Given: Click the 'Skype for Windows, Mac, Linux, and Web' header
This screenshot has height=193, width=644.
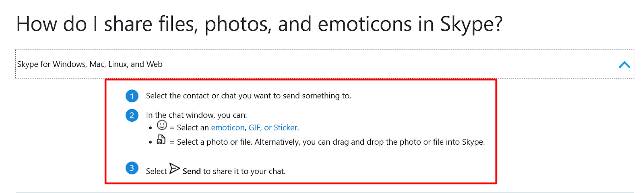Looking at the screenshot, I should pyautogui.click(x=90, y=64).
